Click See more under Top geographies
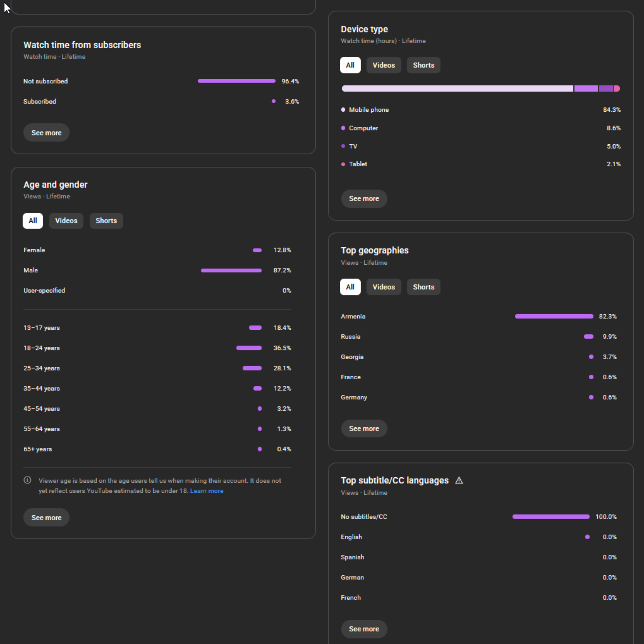The image size is (644, 644). pyautogui.click(x=364, y=429)
